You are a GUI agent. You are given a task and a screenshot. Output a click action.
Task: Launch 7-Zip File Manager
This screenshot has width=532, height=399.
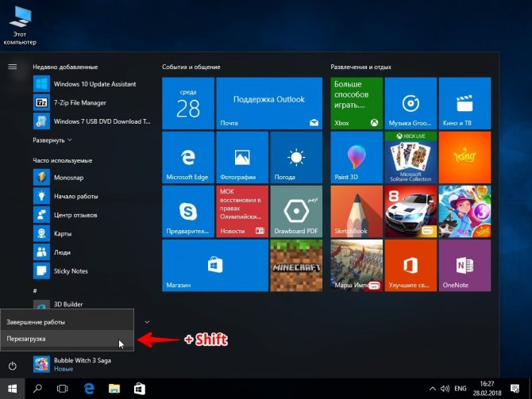91,102
